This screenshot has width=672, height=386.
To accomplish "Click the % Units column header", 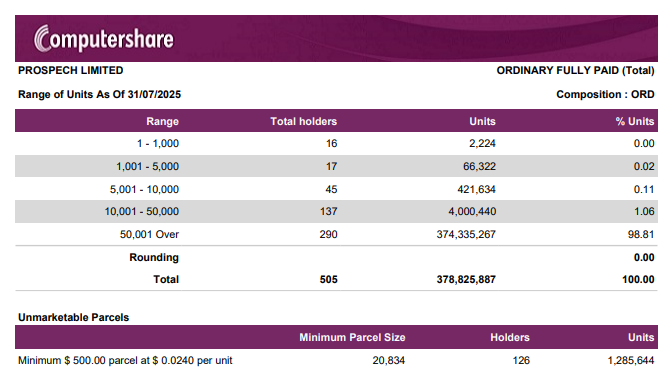I will (x=635, y=121).
